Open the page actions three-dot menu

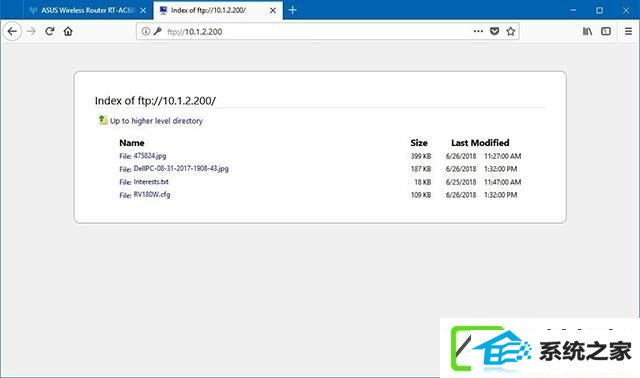(478, 31)
